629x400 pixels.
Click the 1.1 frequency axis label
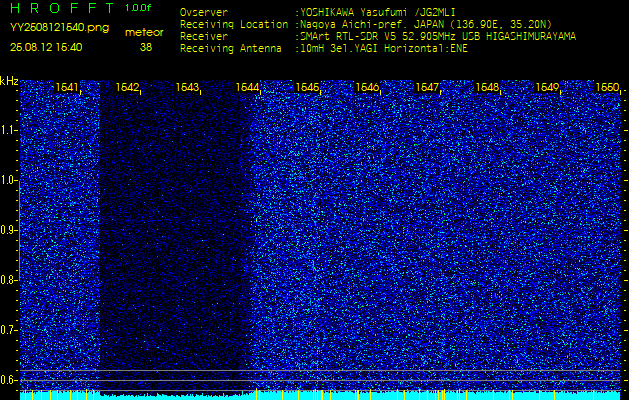(8, 130)
